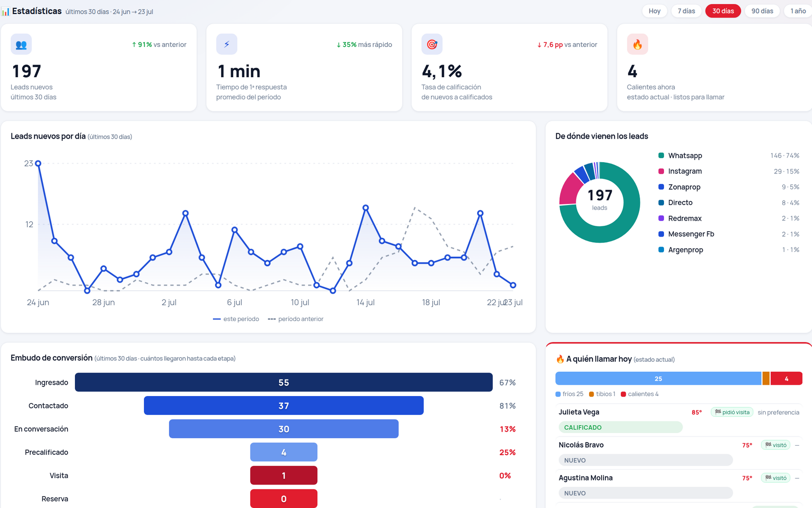
Task: Click the este período legend entry
Action: (x=236, y=319)
